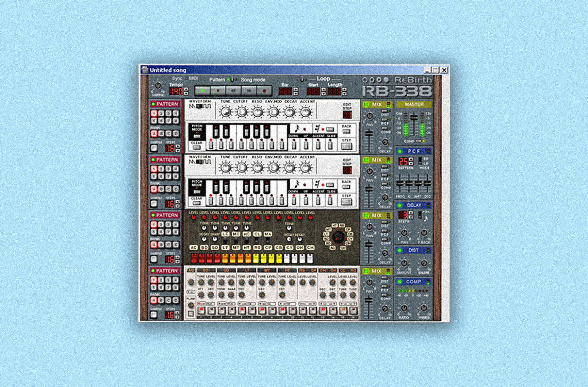Increase the Delay Steps value
588x387 pixels.
pos(411,213)
